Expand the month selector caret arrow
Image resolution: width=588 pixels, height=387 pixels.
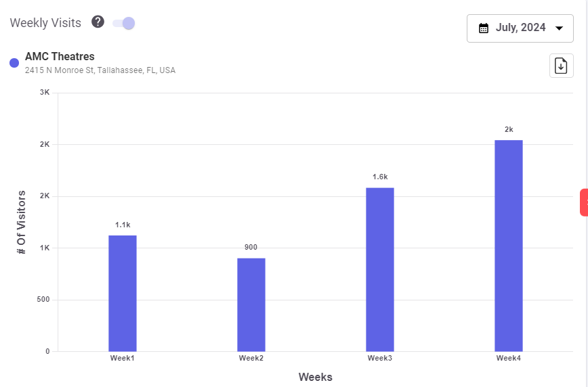[559, 28]
